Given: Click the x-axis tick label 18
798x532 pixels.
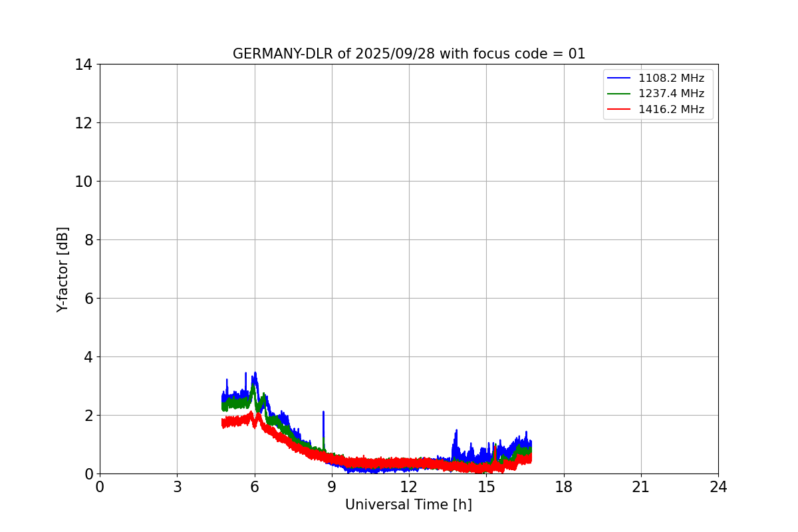Looking at the screenshot, I should tap(564, 487).
